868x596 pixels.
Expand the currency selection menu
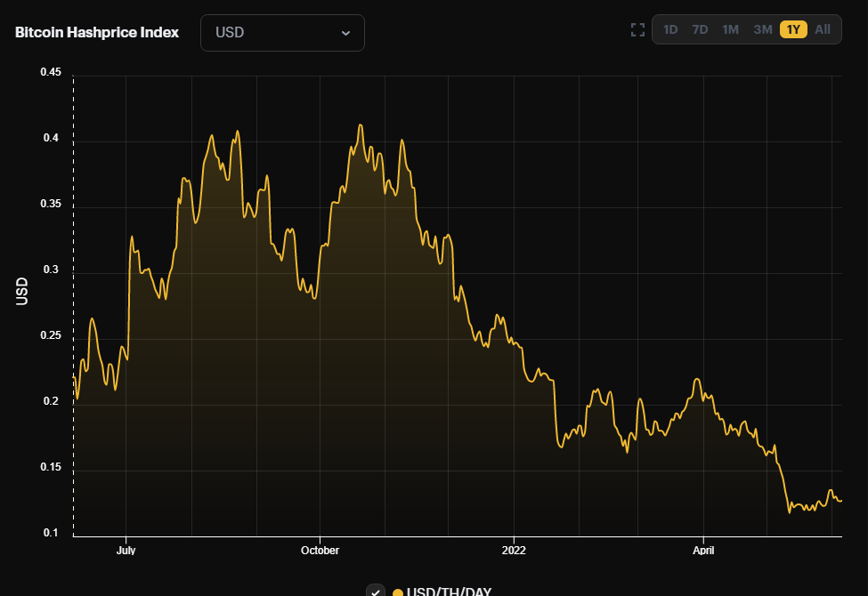282,32
